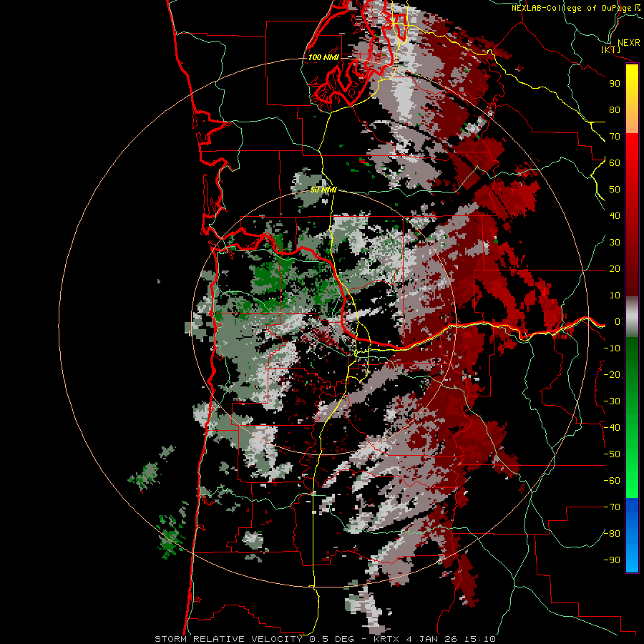Click the '[KT]' units label

(x=610, y=49)
